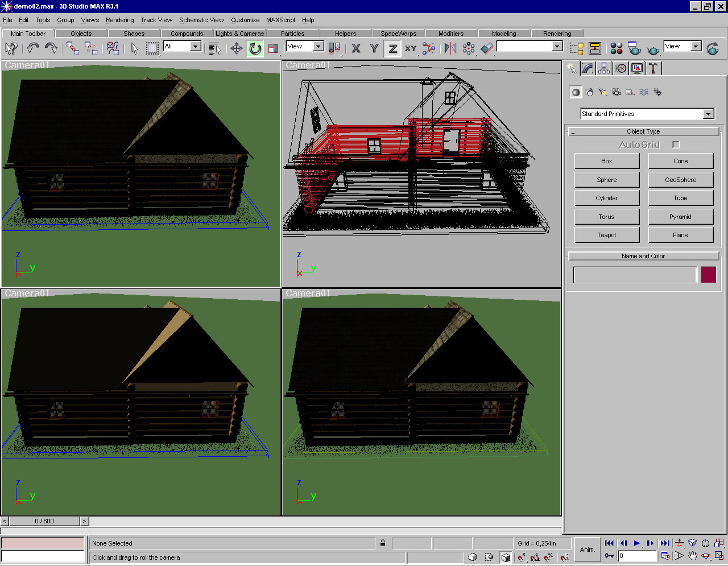Screen dimensions: 728x566
Task: Click the object color swatch
Action: click(708, 275)
